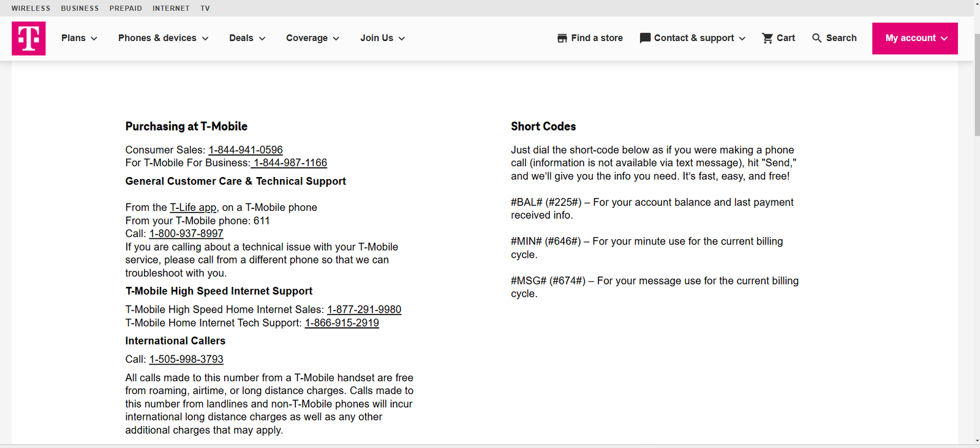Screen dimensions: 980x448
Task: Open the PREPAID menu item
Action: point(126,8)
